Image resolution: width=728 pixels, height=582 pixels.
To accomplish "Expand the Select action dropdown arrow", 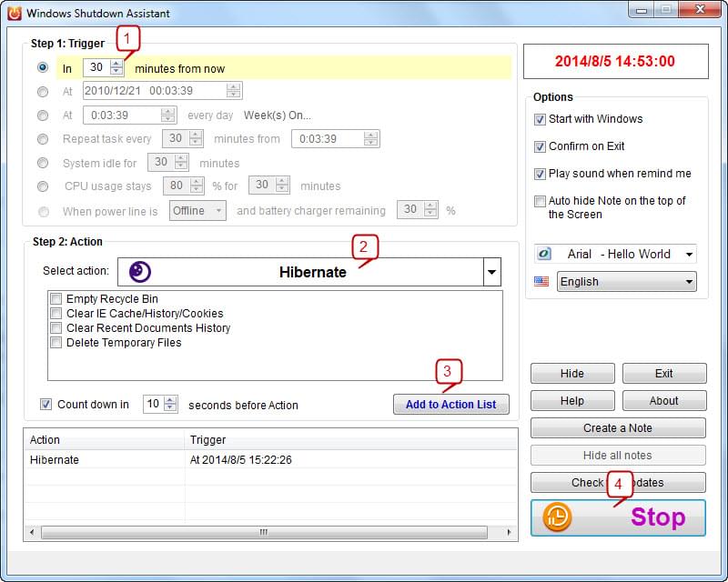I will pos(491,272).
